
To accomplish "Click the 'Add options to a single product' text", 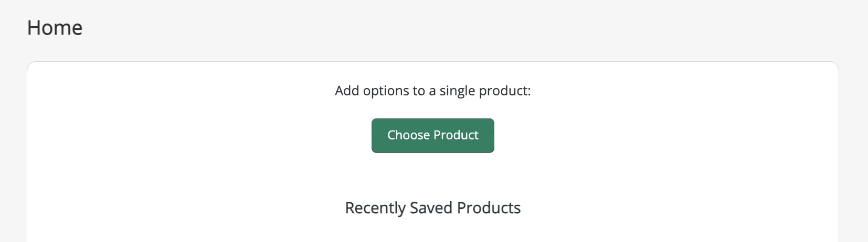I will click(x=432, y=91).
